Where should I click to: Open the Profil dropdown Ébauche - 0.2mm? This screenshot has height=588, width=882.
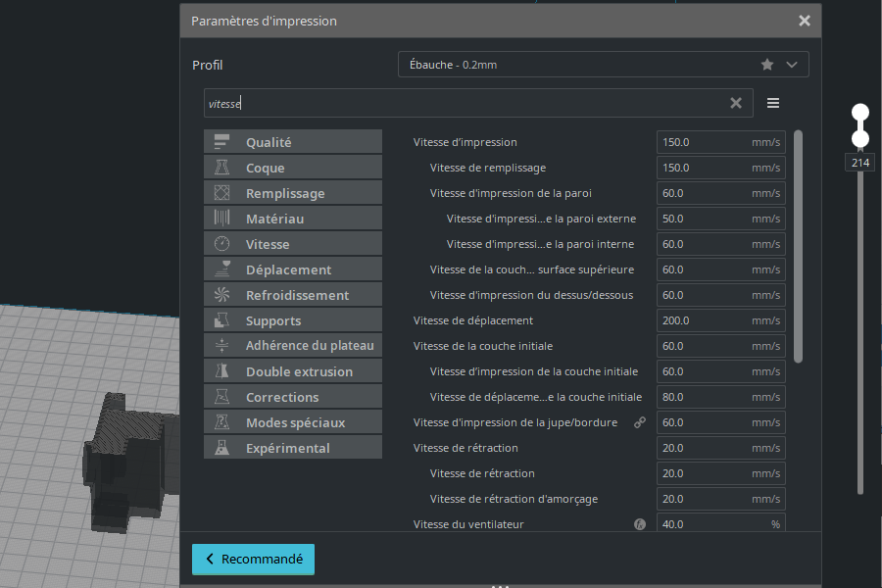pos(603,64)
